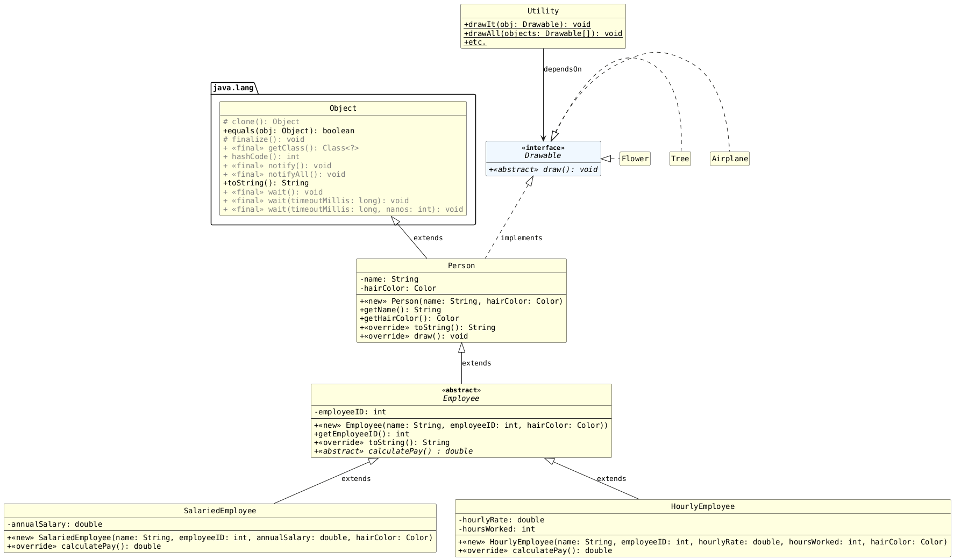Select the Flower class box
954x560 pixels.
[635, 159]
